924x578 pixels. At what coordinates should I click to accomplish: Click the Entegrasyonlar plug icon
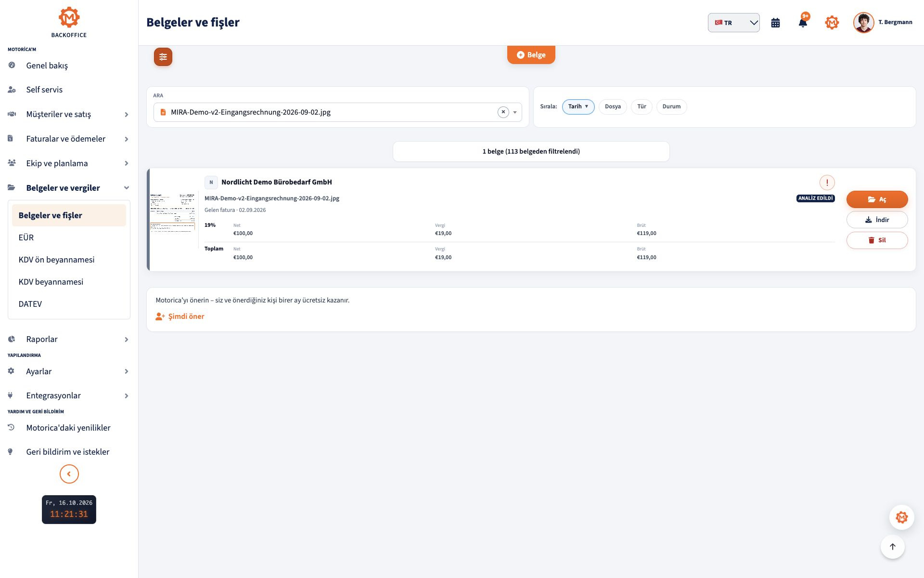pyautogui.click(x=10, y=395)
